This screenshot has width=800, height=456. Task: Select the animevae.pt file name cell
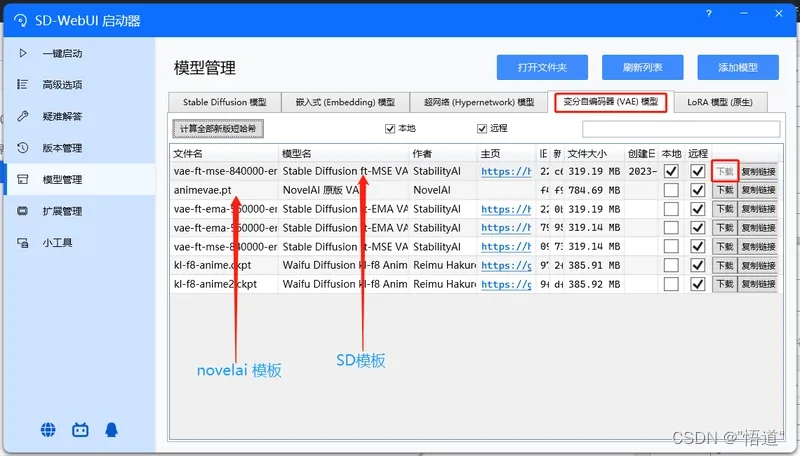click(224, 190)
